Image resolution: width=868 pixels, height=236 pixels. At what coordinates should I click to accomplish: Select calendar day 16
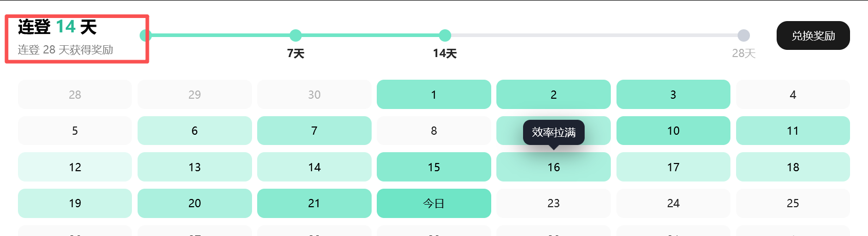tap(553, 167)
